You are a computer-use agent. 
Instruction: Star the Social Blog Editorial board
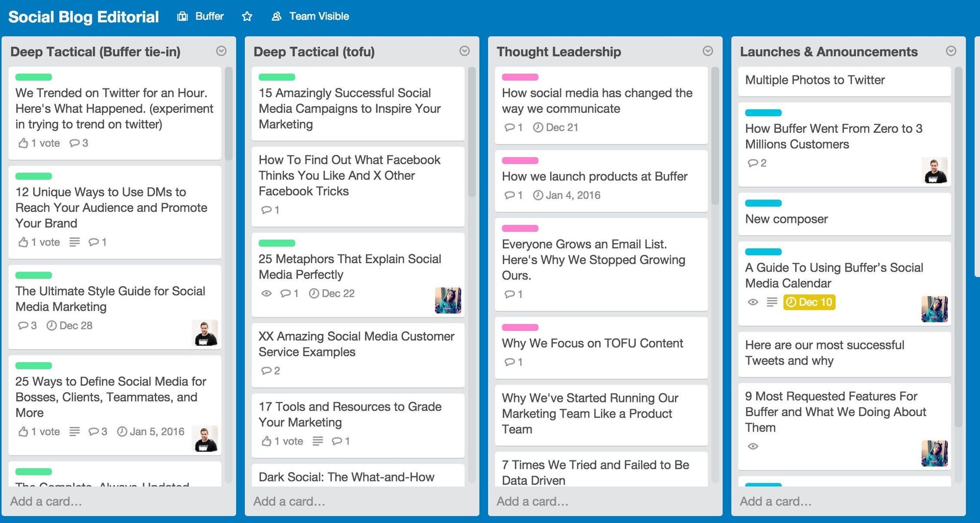click(247, 16)
